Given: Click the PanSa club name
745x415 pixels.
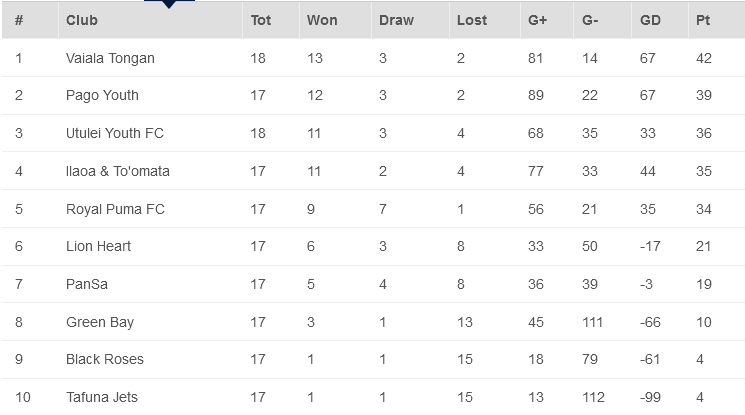Looking at the screenshot, I should pyautogui.click(x=87, y=284).
